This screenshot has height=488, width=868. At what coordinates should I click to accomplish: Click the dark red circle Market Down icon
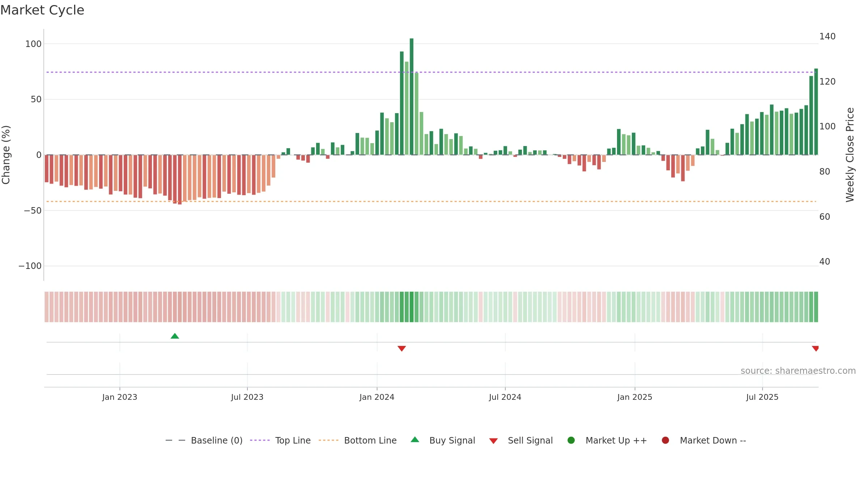pyautogui.click(x=665, y=440)
